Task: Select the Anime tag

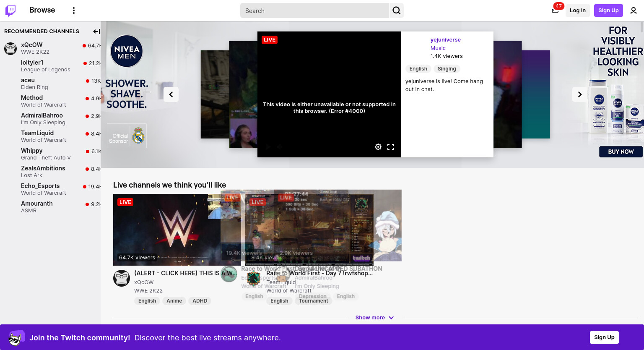Action: 174,301
